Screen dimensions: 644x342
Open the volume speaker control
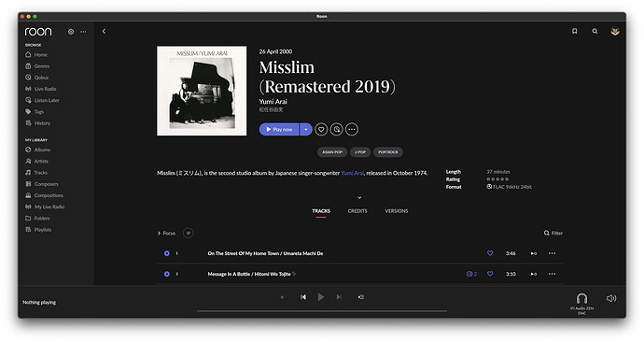click(x=611, y=298)
